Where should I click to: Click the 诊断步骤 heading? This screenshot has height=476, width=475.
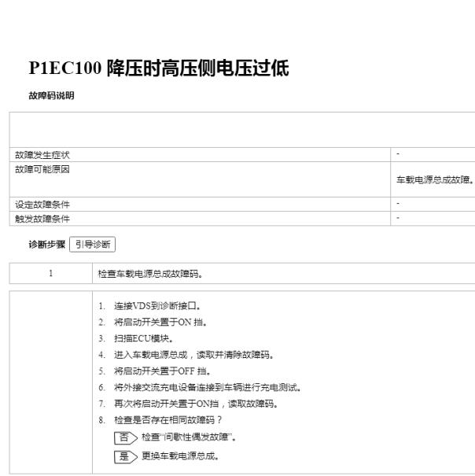pyautogui.click(x=47, y=245)
